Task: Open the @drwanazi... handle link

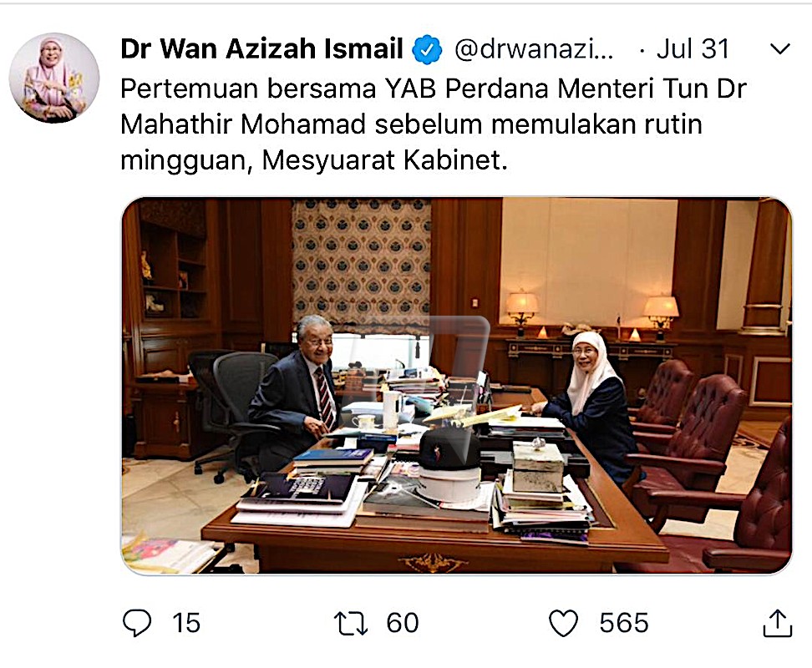Action: coord(534,49)
